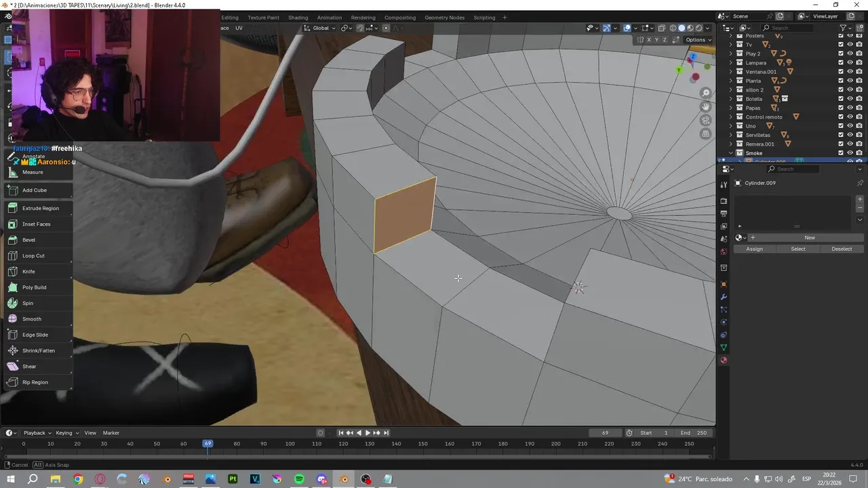Play the animation in the timeline
The image size is (868, 488).
368,432
